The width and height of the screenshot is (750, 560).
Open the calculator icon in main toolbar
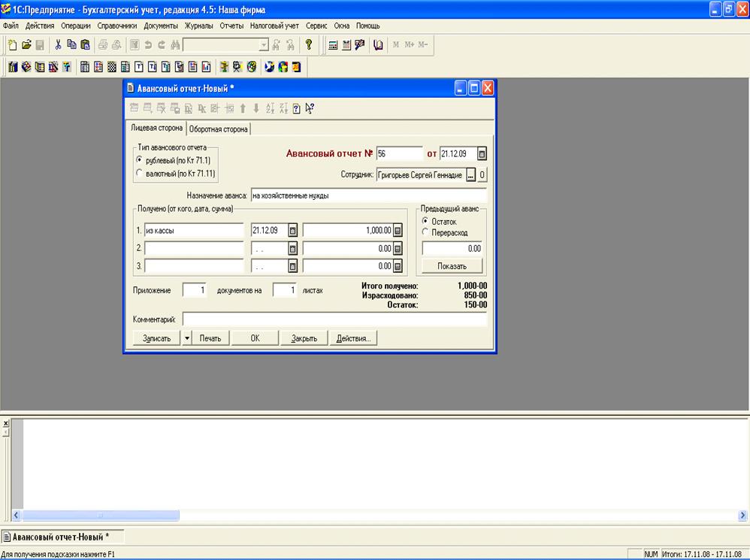333,45
